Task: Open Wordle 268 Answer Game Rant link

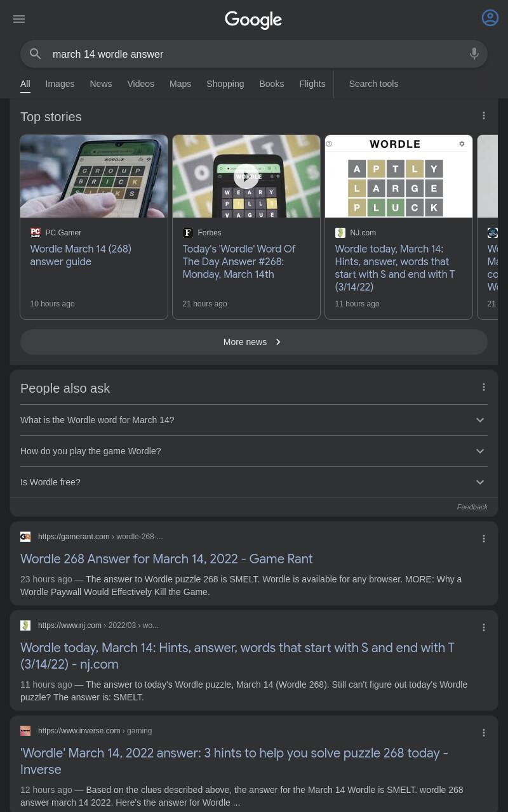Action: tap(166, 559)
